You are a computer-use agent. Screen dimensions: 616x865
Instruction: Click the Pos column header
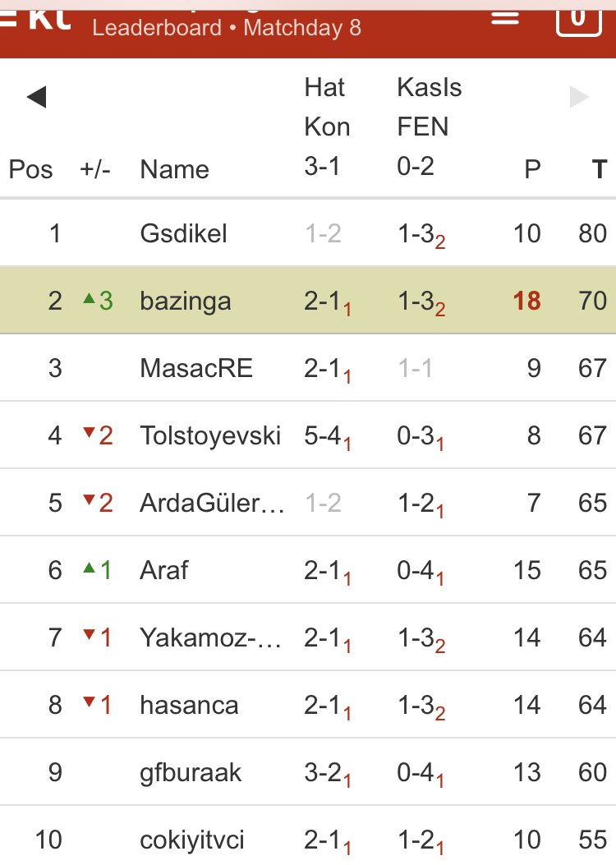click(30, 170)
